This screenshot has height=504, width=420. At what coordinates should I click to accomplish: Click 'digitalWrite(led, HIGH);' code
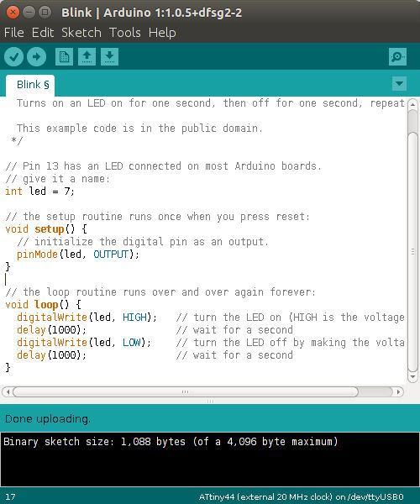click(x=87, y=318)
